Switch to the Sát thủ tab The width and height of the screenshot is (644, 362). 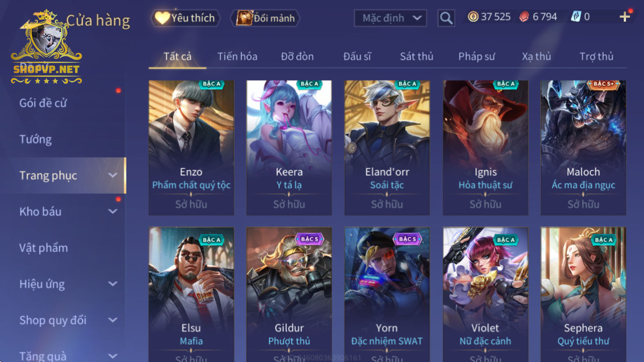point(416,56)
